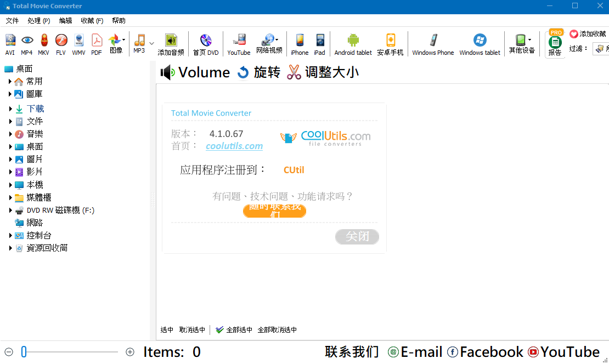
Task: Click 全部选中 to check all
Action: (x=234, y=330)
